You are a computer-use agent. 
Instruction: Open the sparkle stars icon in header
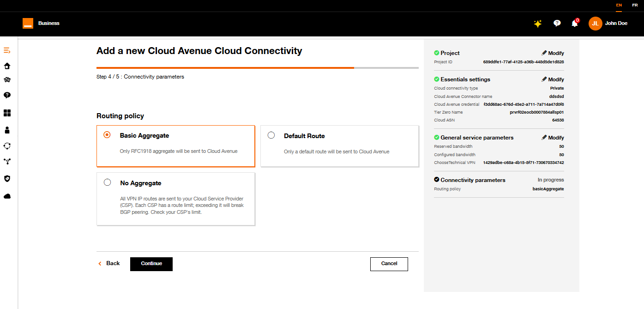pos(537,24)
